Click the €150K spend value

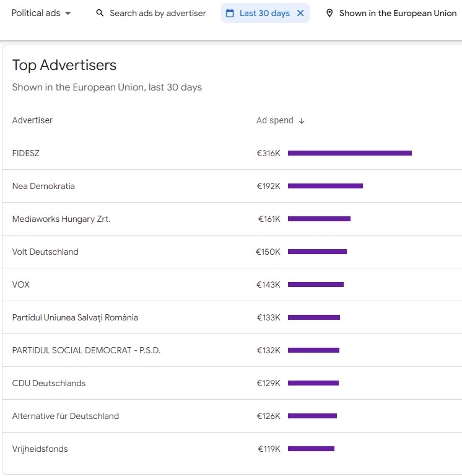(x=268, y=252)
